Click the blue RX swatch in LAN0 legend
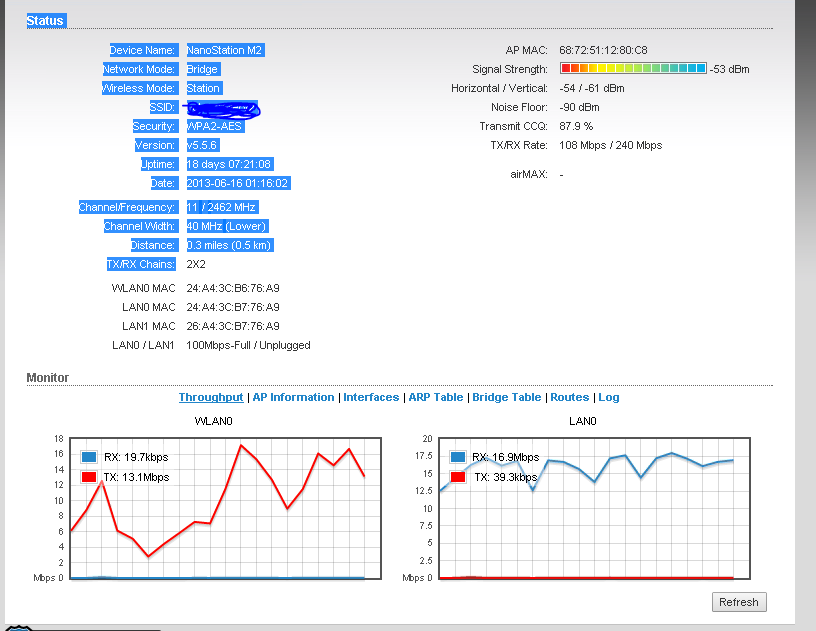Image resolution: width=816 pixels, height=631 pixels. [458, 457]
